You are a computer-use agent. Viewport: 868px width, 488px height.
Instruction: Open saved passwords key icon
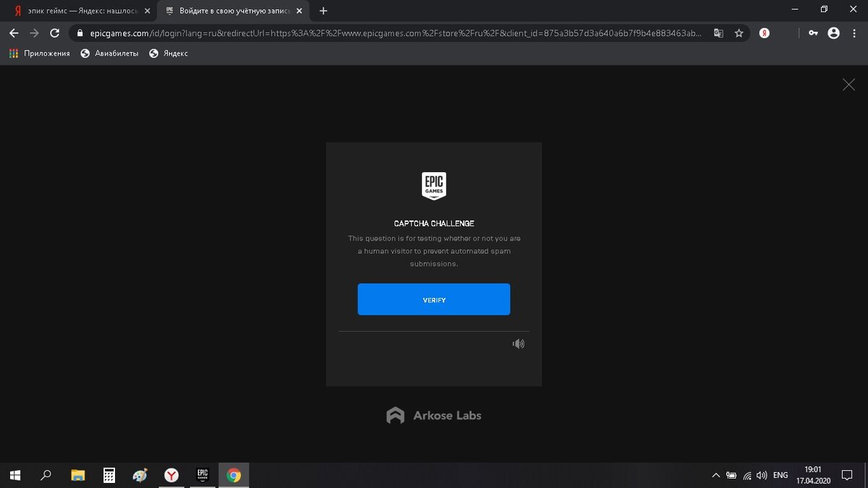pos(813,33)
